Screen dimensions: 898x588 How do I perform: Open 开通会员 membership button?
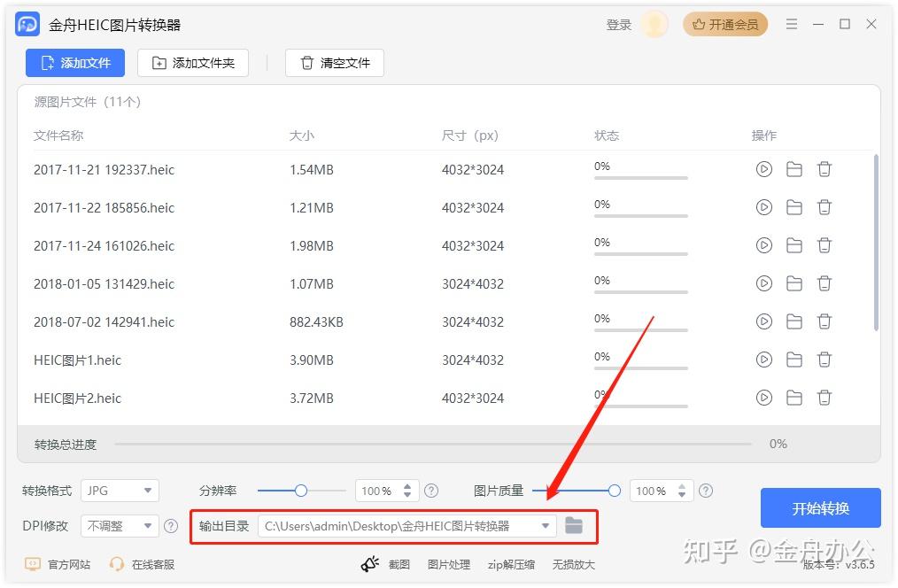[725, 25]
